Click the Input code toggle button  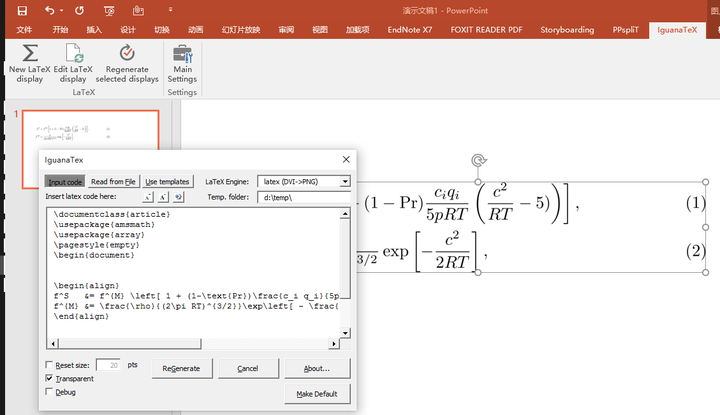tap(65, 182)
